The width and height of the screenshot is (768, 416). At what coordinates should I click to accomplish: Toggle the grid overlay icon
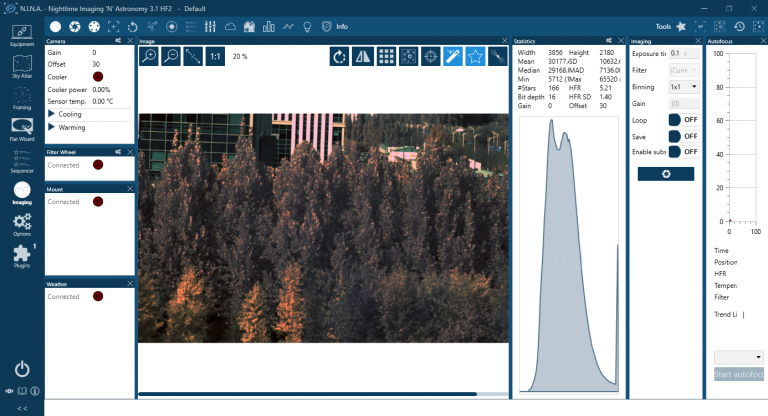point(386,56)
